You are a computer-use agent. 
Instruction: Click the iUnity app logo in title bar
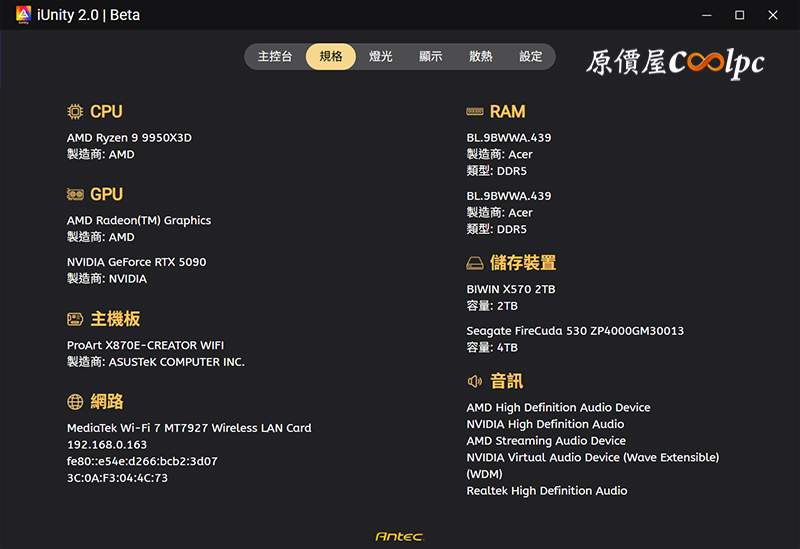point(24,15)
